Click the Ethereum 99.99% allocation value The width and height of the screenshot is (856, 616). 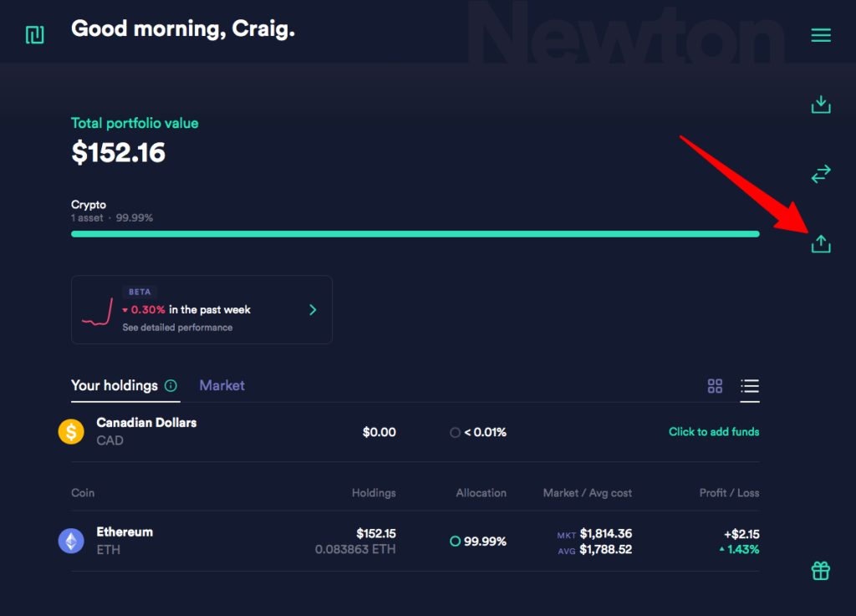pos(485,542)
